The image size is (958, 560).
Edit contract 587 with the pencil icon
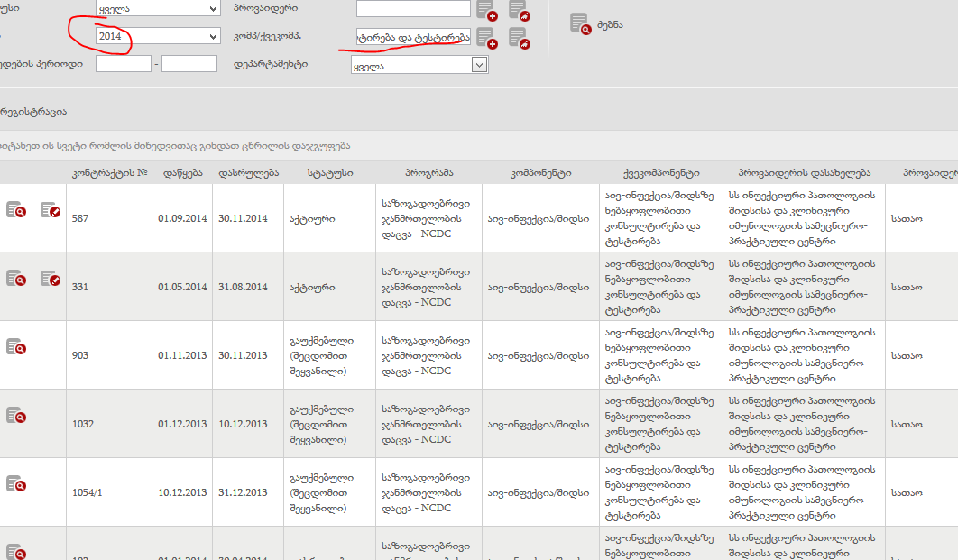coord(51,210)
